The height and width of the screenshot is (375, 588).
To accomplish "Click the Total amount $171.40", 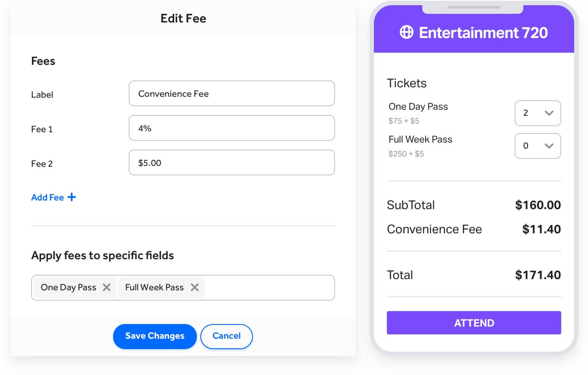I will pyautogui.click(x=537, y=275).
